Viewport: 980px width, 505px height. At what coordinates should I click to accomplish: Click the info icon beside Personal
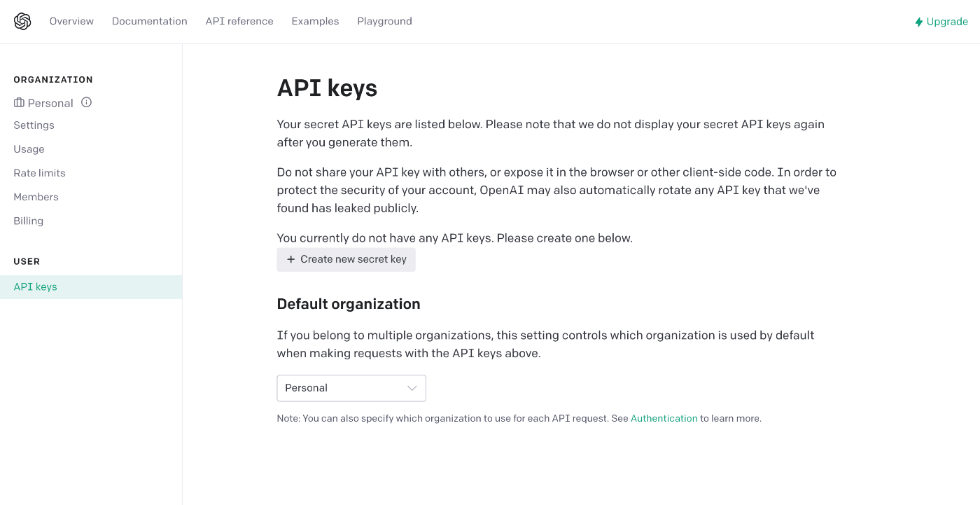coord(87,102)
